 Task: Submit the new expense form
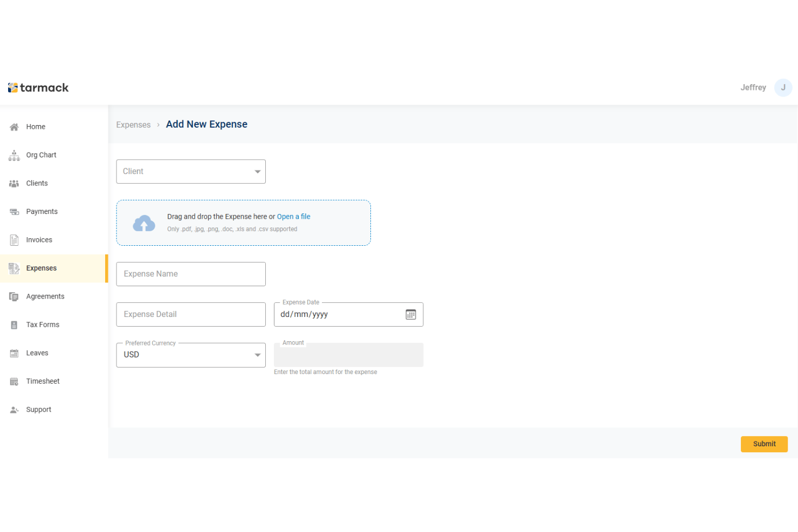764,444
